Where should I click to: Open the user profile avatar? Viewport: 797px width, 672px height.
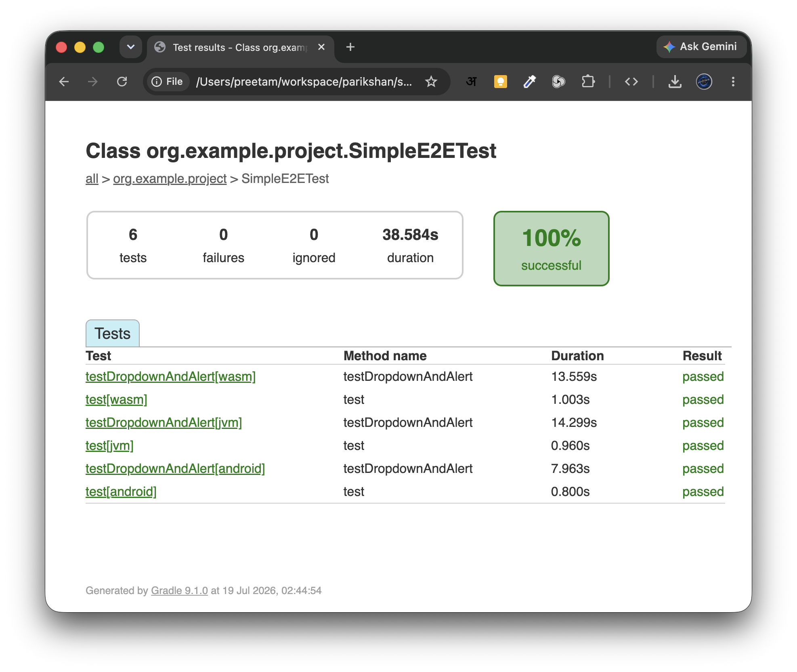704,82
